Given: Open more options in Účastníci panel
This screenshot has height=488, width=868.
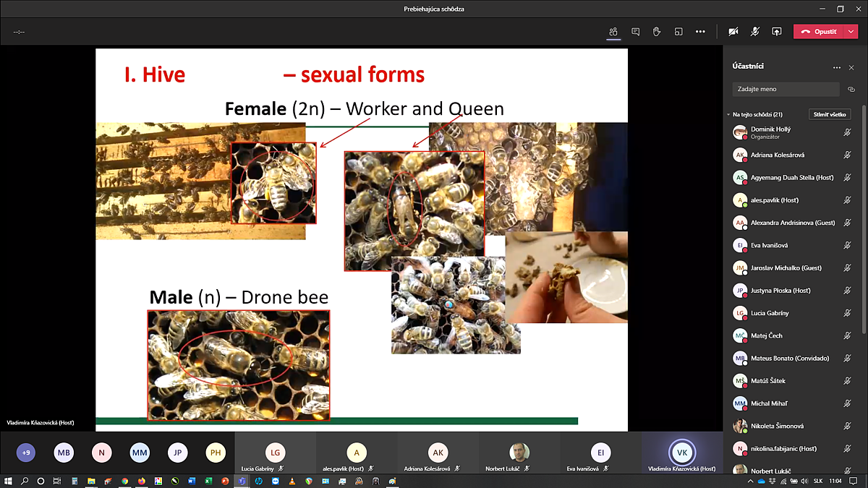Looking at the screenshot, I should (x=837, y=67).
